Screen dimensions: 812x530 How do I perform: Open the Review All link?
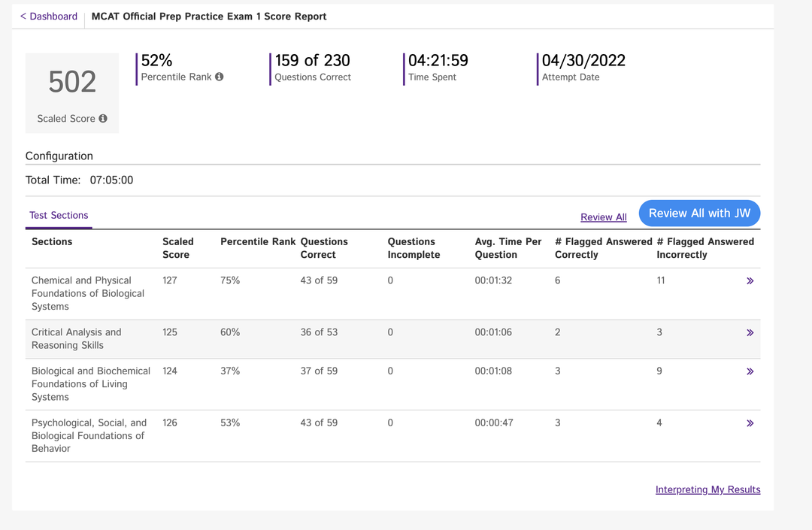[603, 217]
